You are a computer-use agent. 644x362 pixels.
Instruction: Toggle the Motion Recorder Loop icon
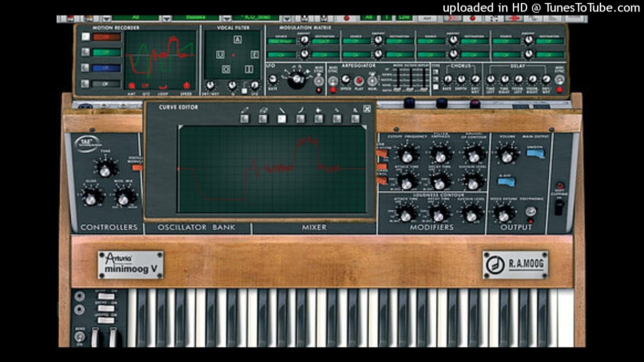[x=162, y=85]
